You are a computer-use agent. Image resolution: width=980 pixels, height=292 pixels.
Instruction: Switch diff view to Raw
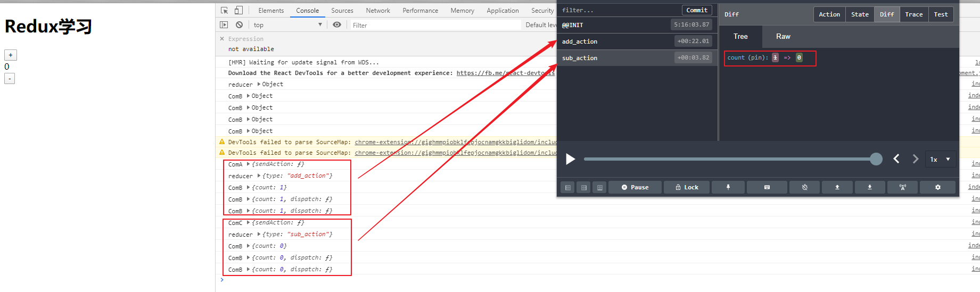point(783,36)
